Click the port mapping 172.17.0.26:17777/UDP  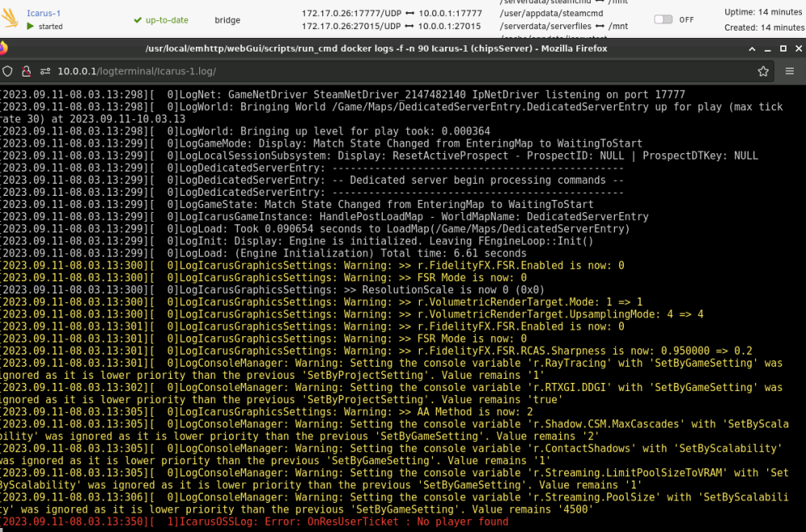coord(351,14)
